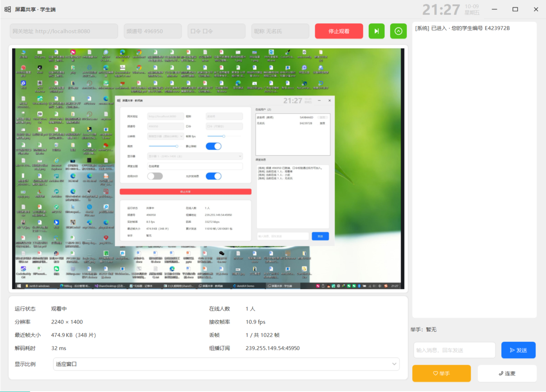
Task: Click 发送 button in the student window
Action: point(518,350)
